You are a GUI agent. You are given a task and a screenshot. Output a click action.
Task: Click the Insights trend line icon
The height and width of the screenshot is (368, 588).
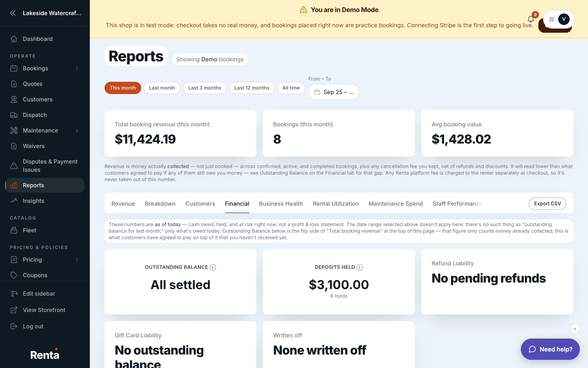[x=14, y=201]
